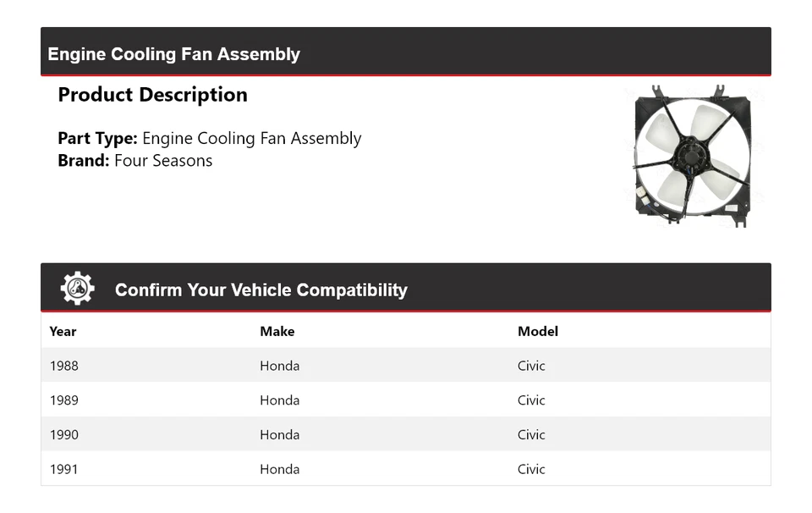Click Honda in the 1988 row

tap(279, 366)
